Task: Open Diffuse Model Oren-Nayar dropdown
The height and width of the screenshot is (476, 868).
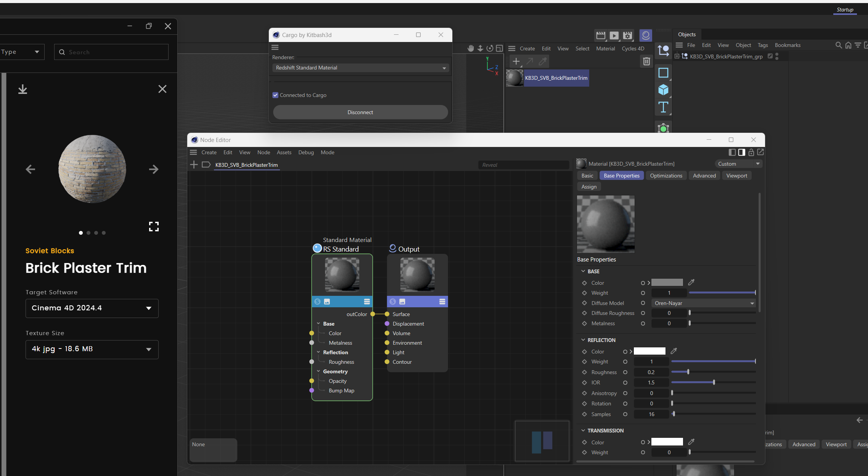Action: [703, 303]
